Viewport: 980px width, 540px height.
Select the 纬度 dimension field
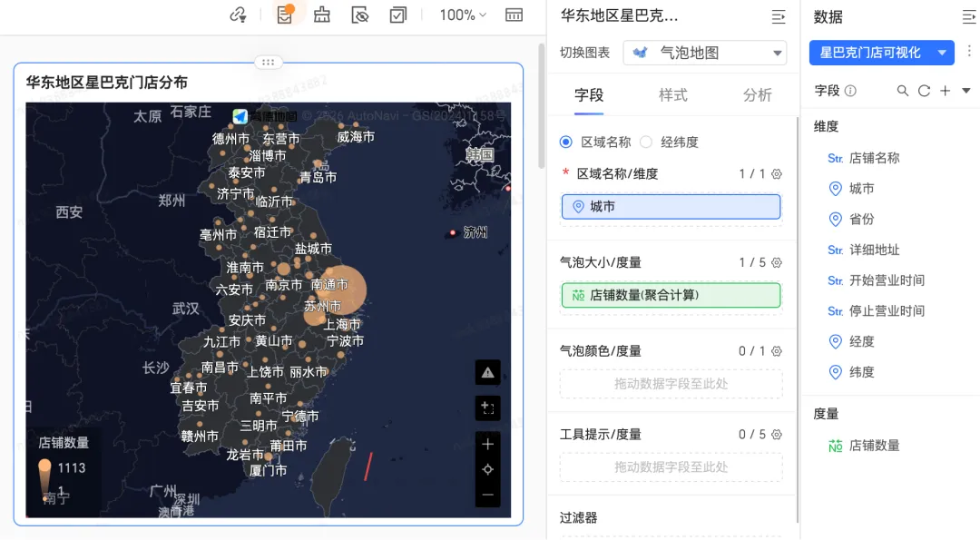tap(861, 372)
